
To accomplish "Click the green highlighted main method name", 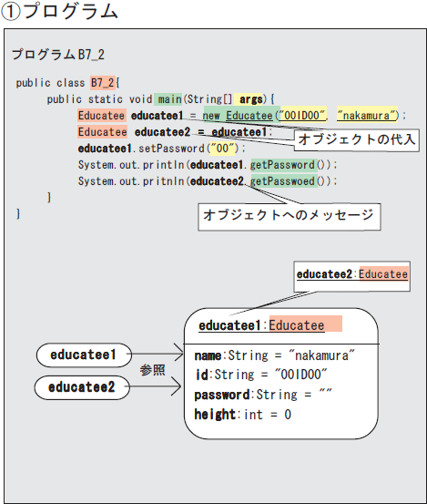I will (168, 99).
